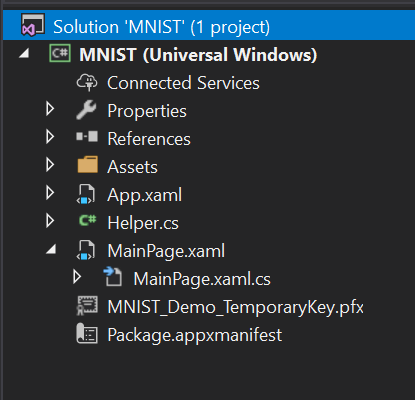415x400 pixels.
Task: Select the MainPage.xaml.cs file name
Action: (202, 279)
